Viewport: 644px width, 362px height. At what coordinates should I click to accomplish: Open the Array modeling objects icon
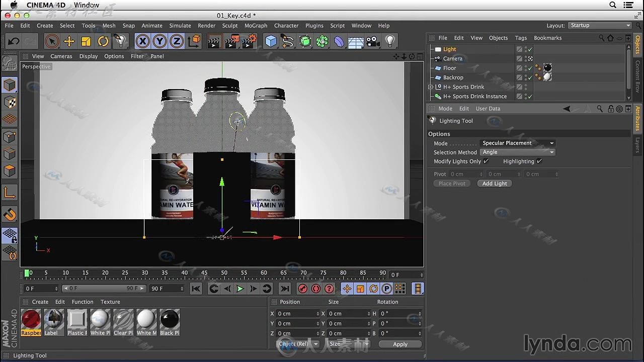coord(322,41)
